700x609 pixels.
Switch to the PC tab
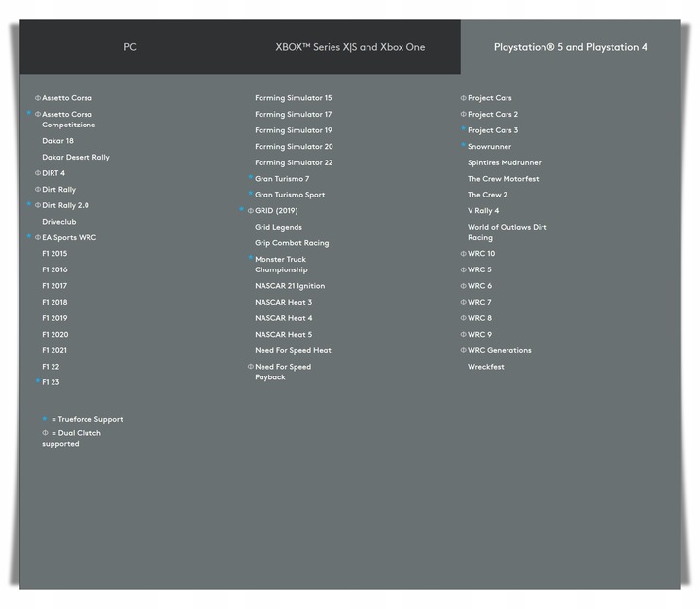pos(130,47)
